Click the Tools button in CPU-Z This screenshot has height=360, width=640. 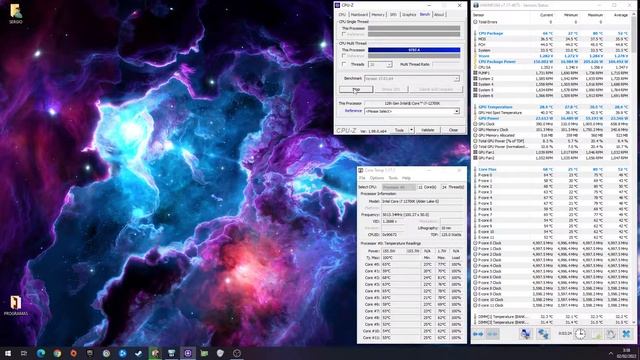(x=400, y=130)
